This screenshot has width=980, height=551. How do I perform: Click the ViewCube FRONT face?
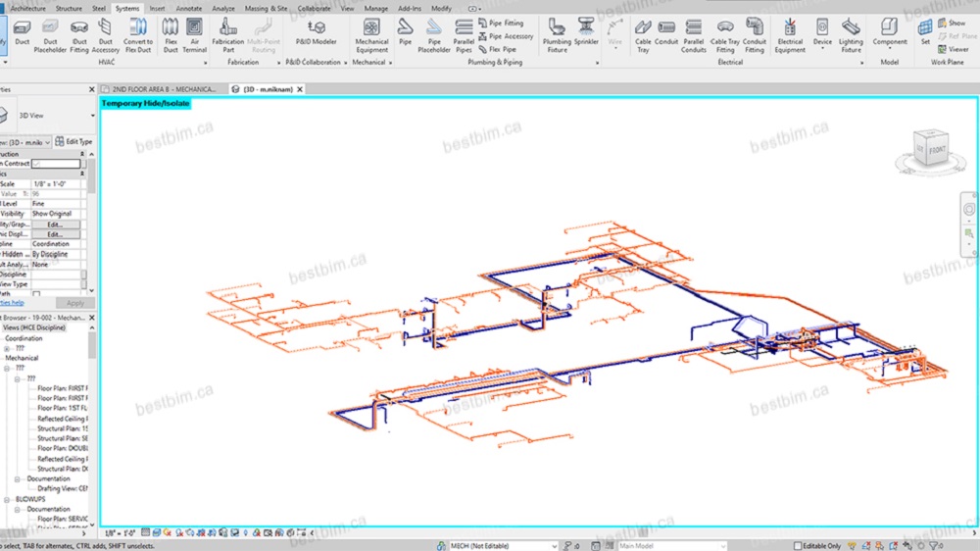(937, 150)
